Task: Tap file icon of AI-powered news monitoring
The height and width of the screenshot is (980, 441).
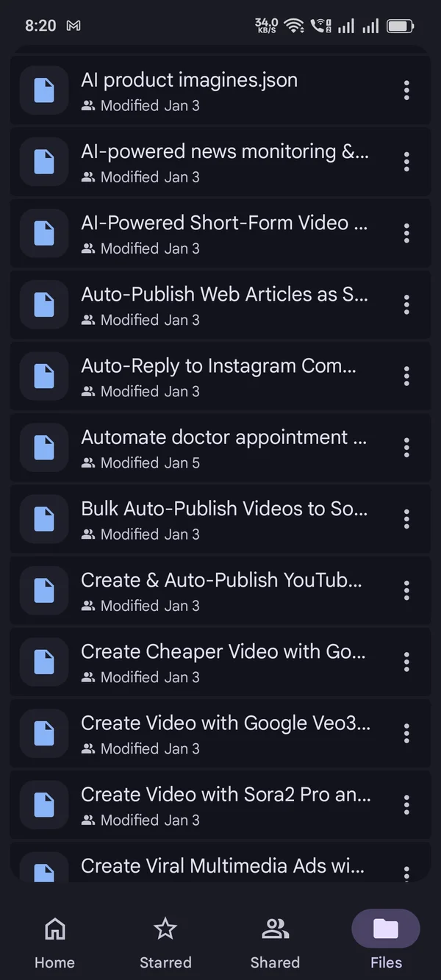Action: point(44,162)
